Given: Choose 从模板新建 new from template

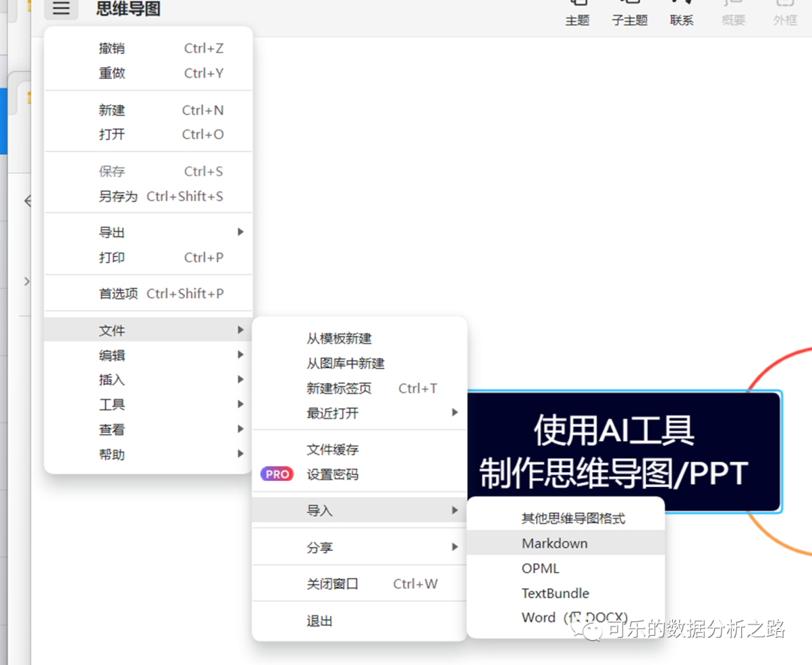Looking at the screenshot, I should 339,339.
